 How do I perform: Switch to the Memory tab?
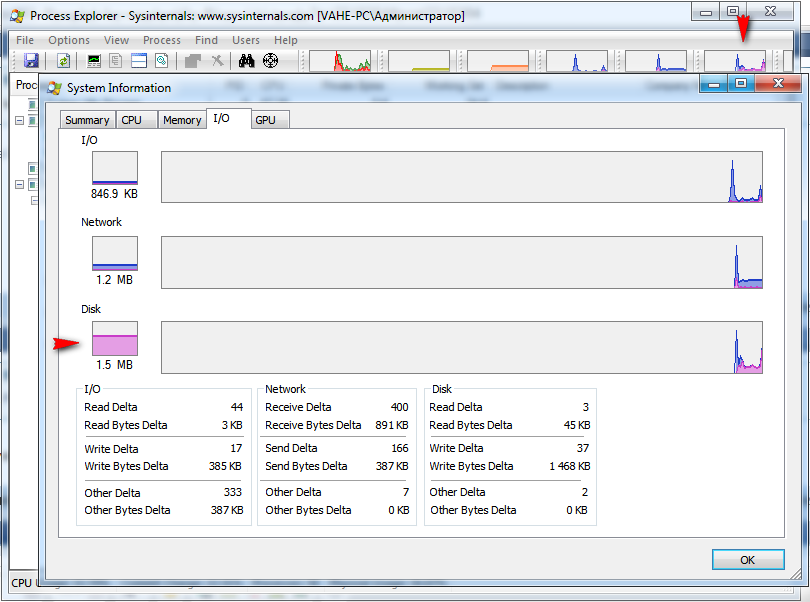tap(182, 120)
